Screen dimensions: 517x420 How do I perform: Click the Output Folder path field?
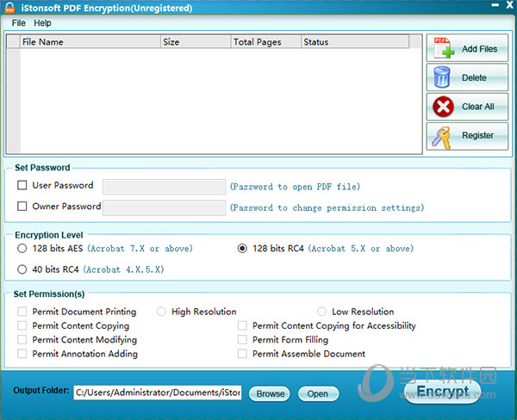tap(158, 392)
